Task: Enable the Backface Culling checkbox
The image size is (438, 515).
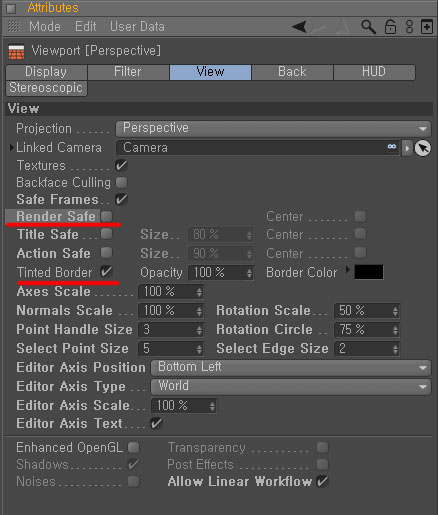Action: 121,182
